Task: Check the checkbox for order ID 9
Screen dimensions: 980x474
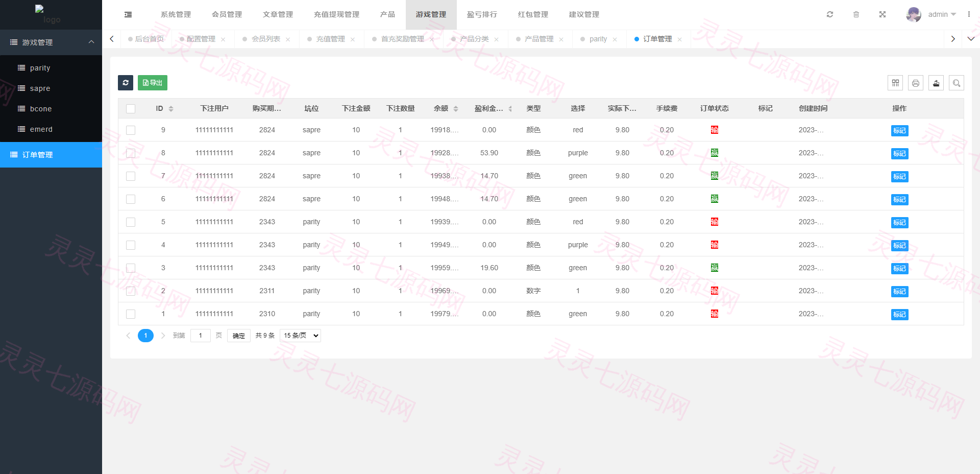Action: coord(131,130)
